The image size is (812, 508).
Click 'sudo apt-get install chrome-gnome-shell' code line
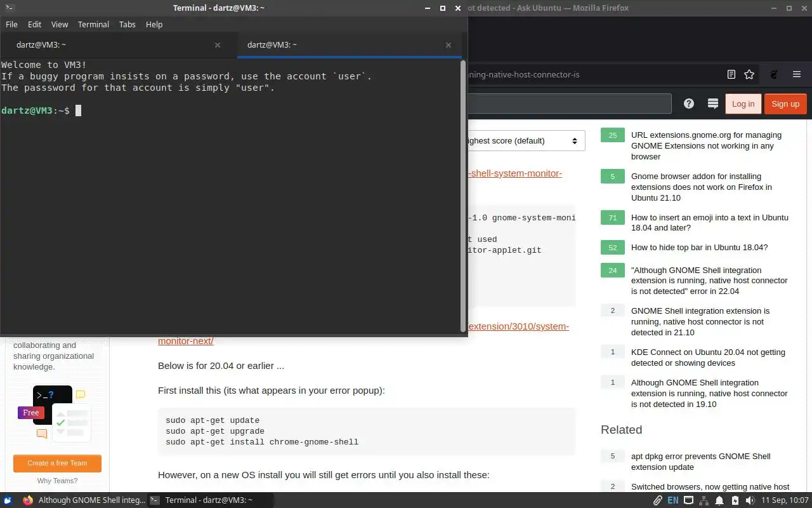[x=262, y=441]
